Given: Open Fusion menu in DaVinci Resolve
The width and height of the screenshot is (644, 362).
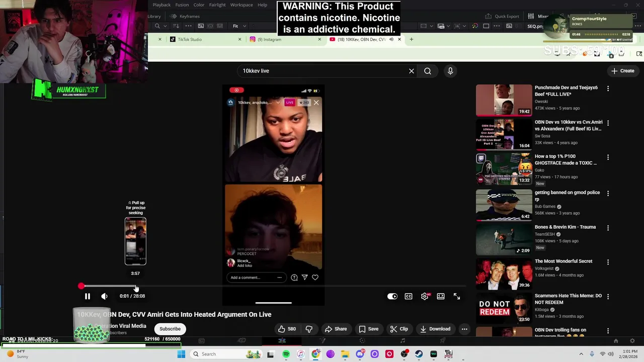Looking at the screenshot, I should tap(182, 5).
